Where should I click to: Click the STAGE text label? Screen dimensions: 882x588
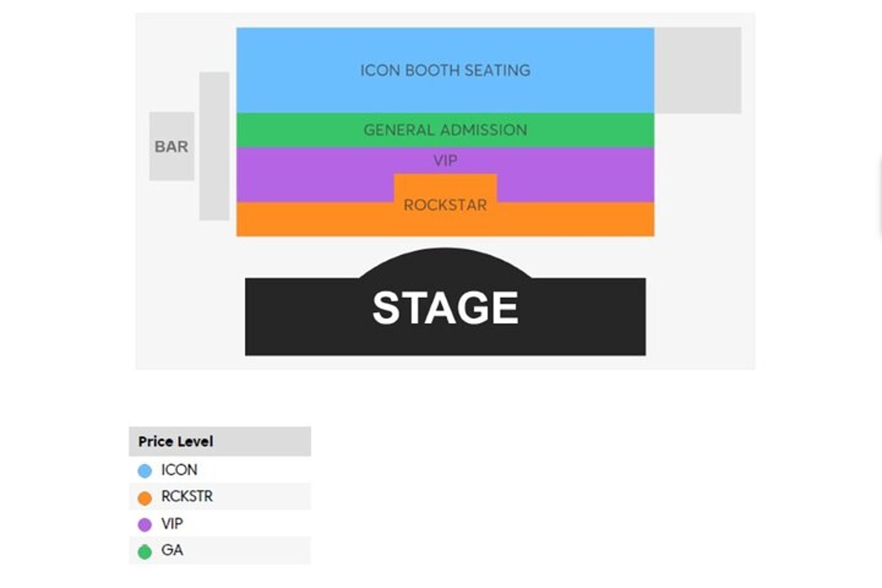[445, 308]
